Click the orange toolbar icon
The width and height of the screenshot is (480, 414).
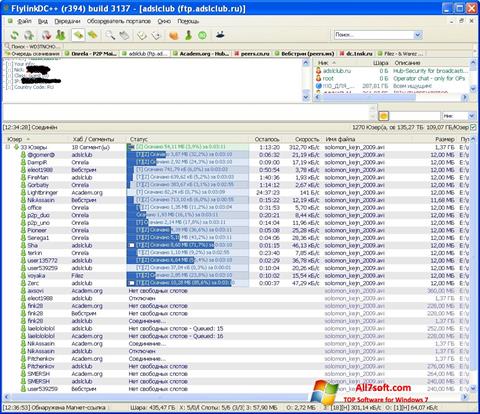(174, 35)
